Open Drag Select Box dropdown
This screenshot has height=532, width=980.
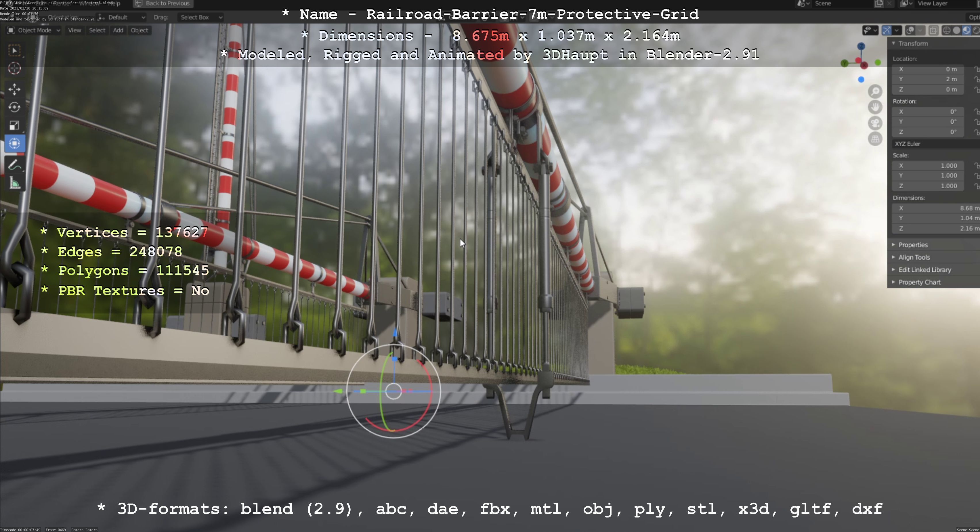pos(200,17)
